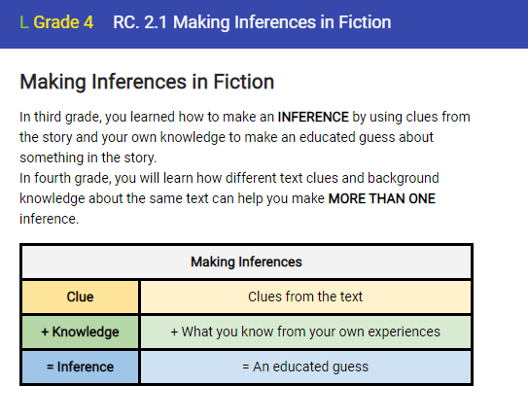Click the Making Inferences table header
Screen dimensions: 528x420
(x=246, y=262)
